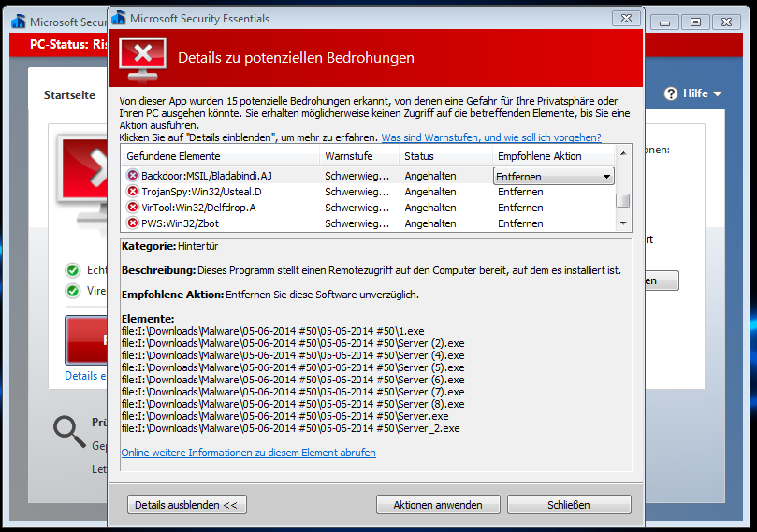Click the Kategorie: Hintertür text

point(170,246)
